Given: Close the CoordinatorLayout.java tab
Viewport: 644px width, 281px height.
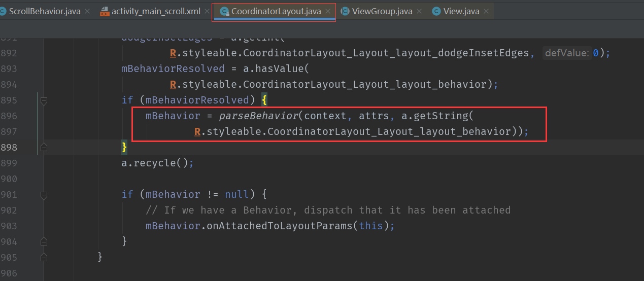Looking at the screenshot, I should pyautogui.click(x=328, y=11).
